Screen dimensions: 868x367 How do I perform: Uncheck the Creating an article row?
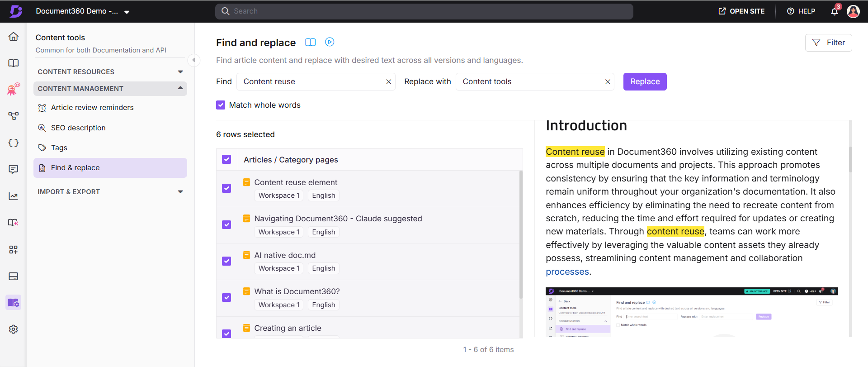pyautogui.click(x=227, y=334)
